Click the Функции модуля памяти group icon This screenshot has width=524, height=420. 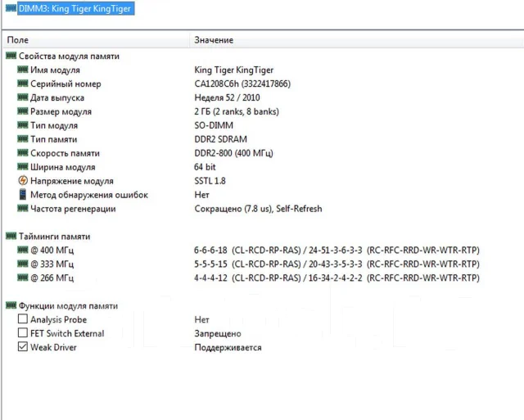11,305
